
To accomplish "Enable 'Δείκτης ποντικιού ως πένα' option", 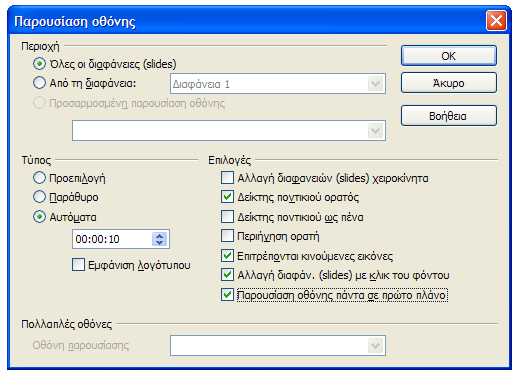I will 227,217.
